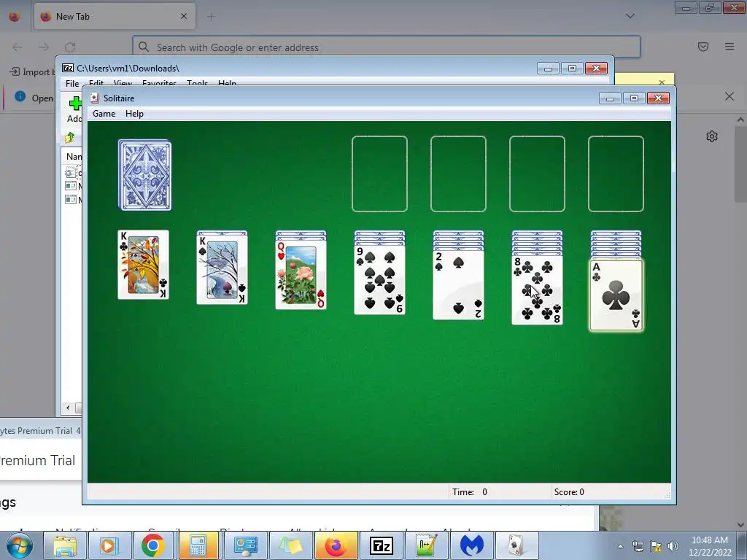Switch to Firefox on taskbar
Screen dimensions: 747x560
336,545
